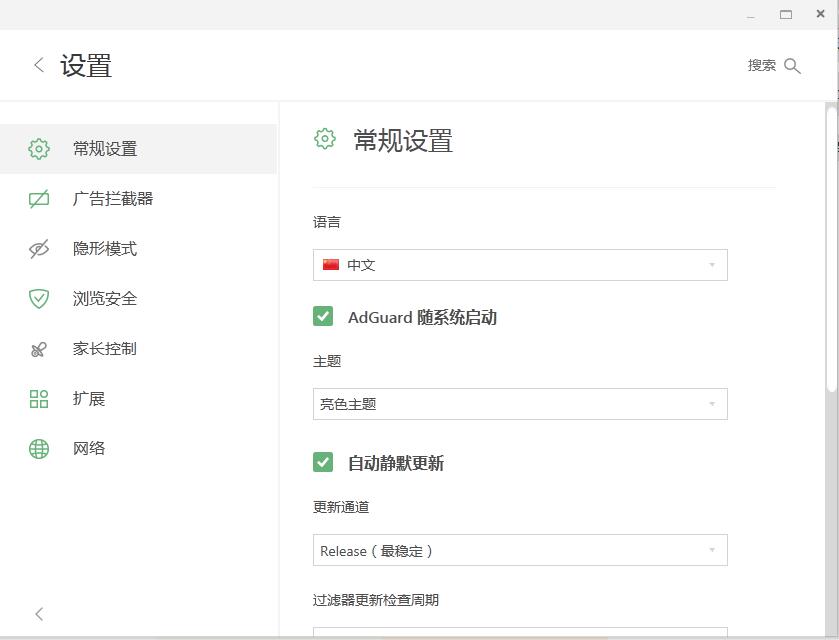This screenshot has width=839, height=640.
Task: Click the China flag in language box
Action: click(331, 264)
